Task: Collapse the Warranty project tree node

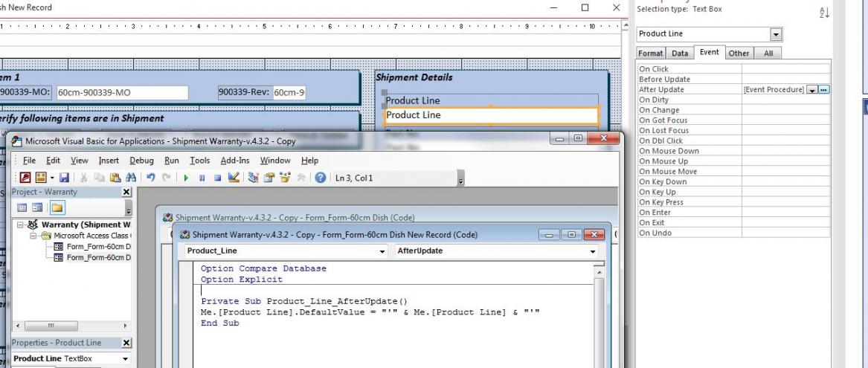Action: 21,225
